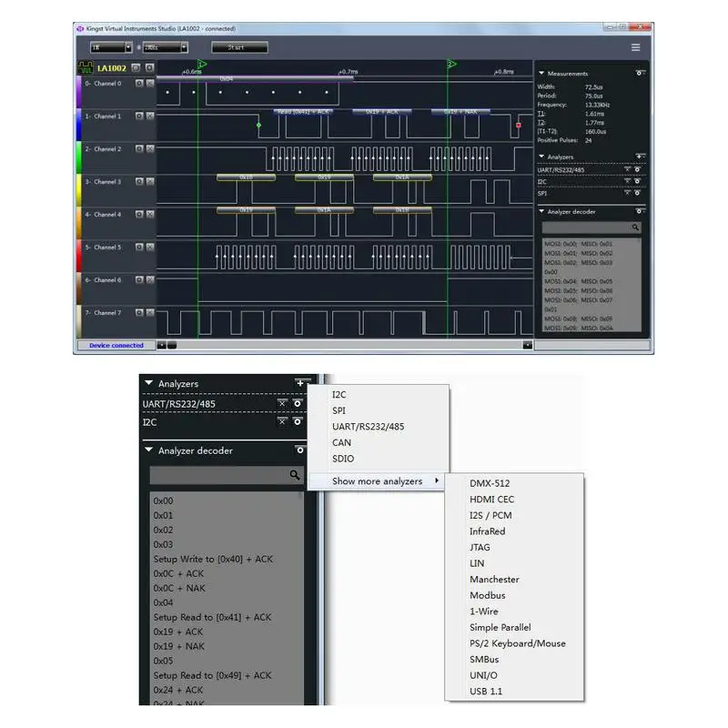Select PS/2 Keyboard/Mouse in the submenu
This screenshot has height=728, width=728.
[518, 643]
